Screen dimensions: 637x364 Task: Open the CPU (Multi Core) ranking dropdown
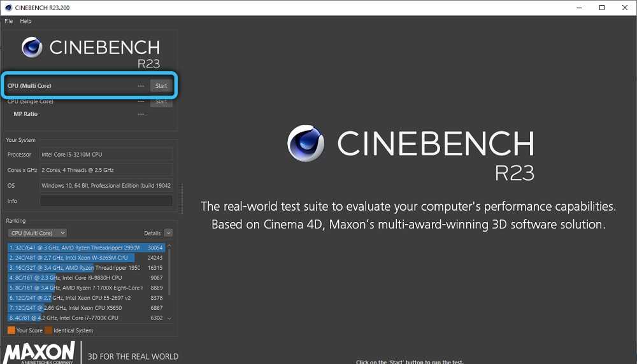click(37, 233)
